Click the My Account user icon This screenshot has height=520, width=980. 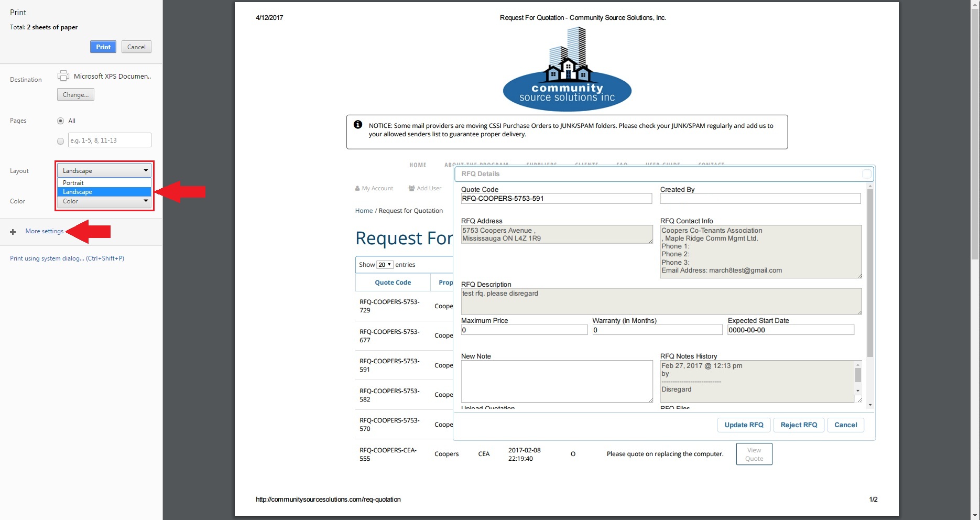tap(357, 189)
